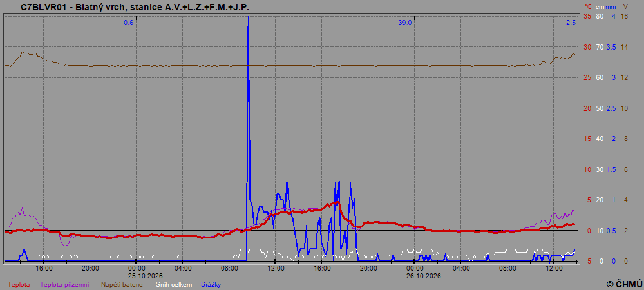Click the V unit header
Screen dimensions: 644x290
(625, 6)
